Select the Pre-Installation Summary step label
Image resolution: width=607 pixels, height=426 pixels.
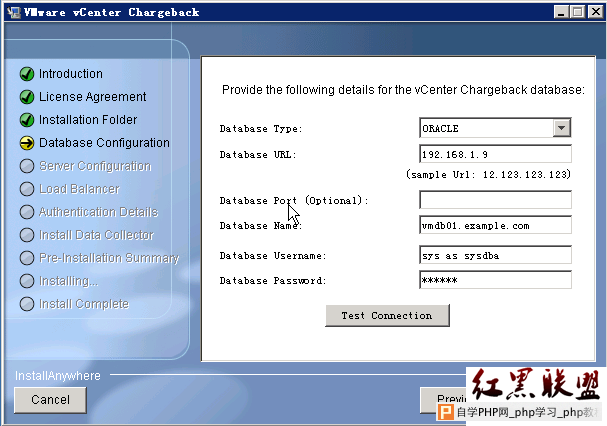pyautogui.click(x=109, y=258)
